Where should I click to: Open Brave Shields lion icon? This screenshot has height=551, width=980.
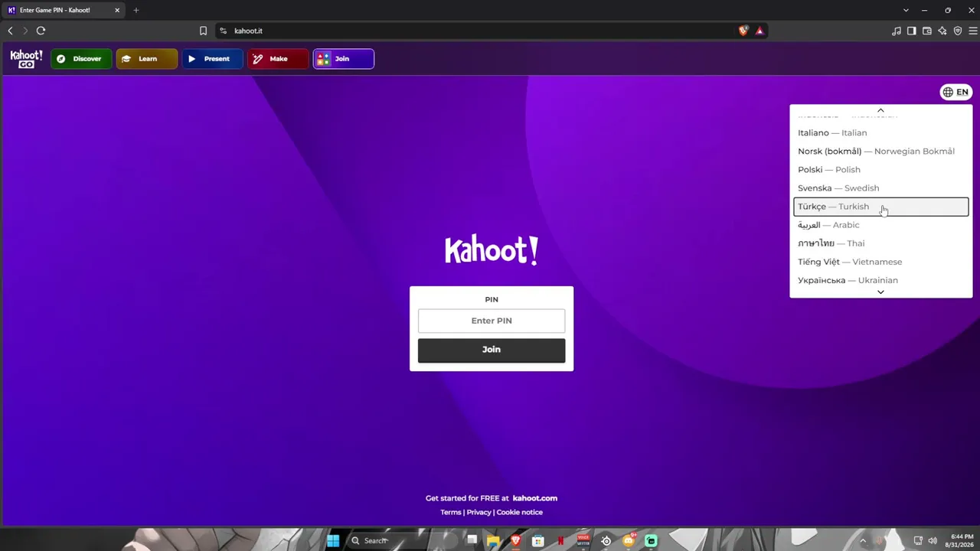coord(743,31)
